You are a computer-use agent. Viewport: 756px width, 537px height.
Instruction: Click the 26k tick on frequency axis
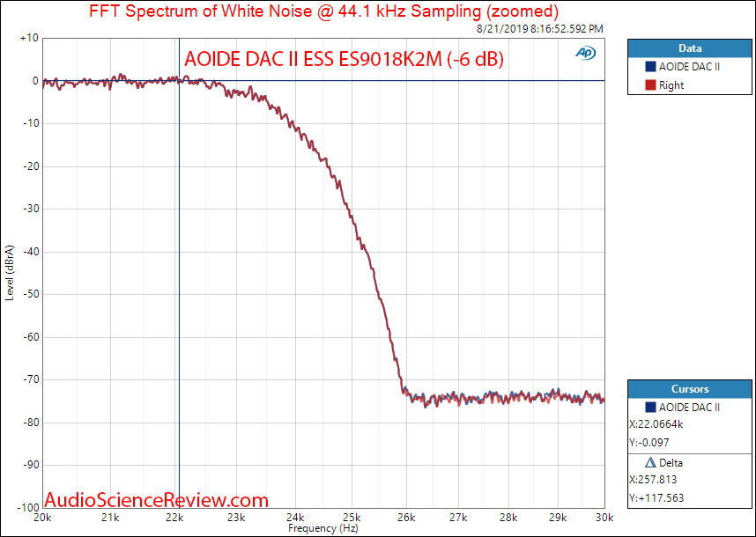(406, 518)
